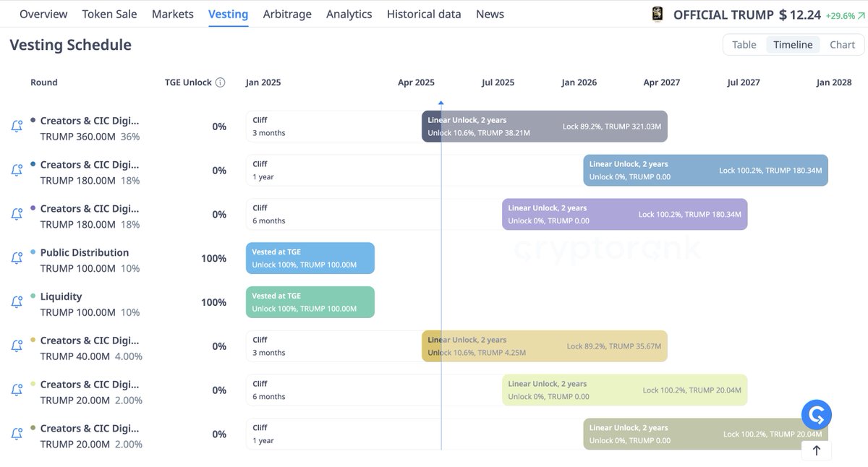This screenshot has width=868, height=467.
Task: Select the Vesting tab
Action: pyautogui.click(x=228, y=14)
